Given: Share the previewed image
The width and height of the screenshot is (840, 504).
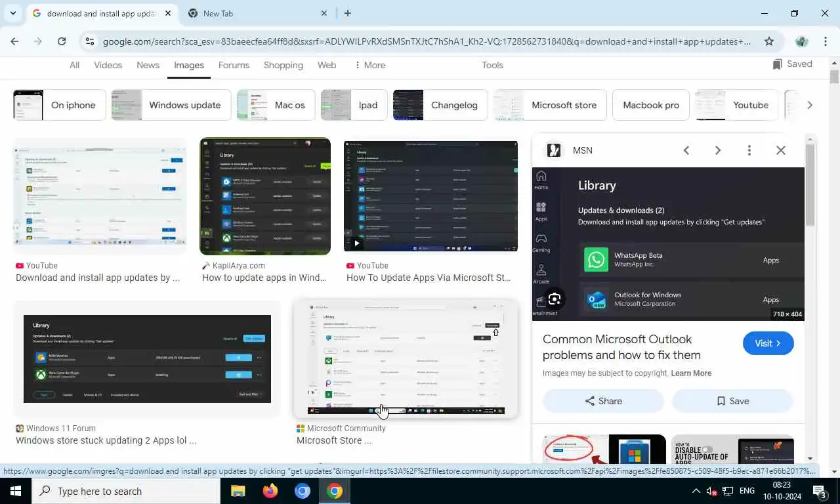Looking at the screenshot, I should tap(603, 401).
